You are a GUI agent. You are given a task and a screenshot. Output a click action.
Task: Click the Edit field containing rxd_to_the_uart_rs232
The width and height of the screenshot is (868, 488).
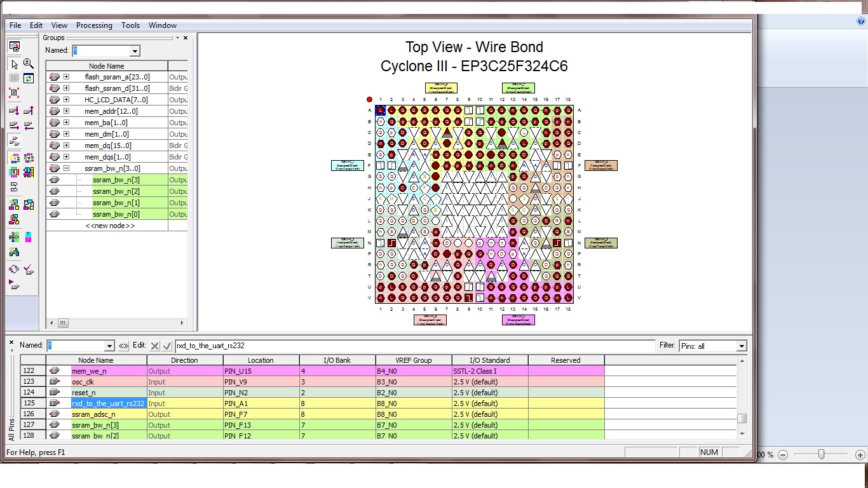pos(415,346)
